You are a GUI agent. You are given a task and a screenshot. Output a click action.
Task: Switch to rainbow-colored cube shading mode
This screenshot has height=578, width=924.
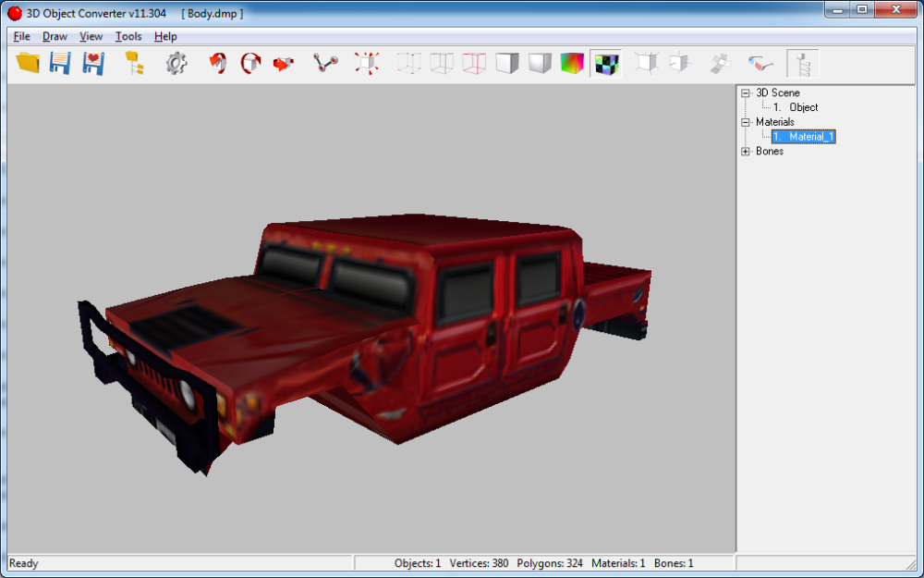[x=573, y=62]
